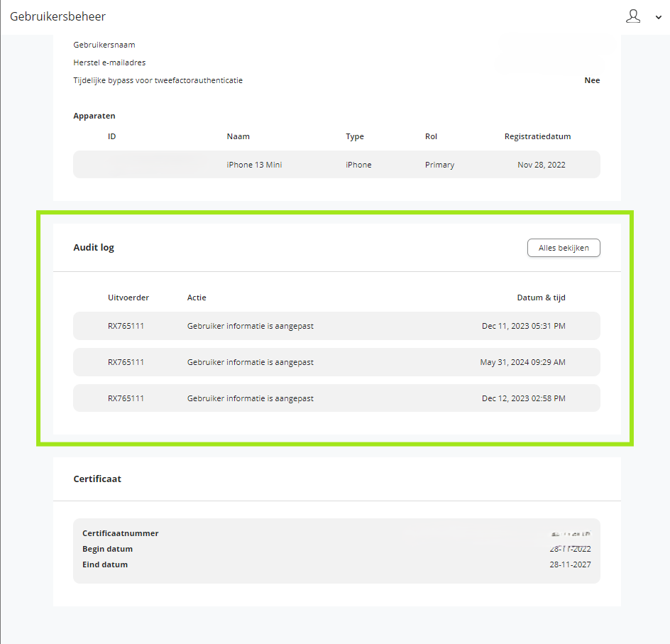Click the Naam column header in Apparaten
This screenshot has width=670, height=644.
[x=238, y=136]
